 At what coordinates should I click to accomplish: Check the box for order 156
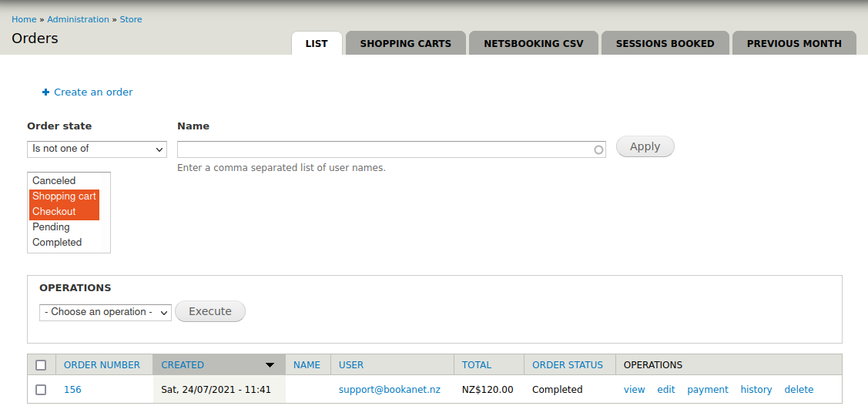click(41, 390)
